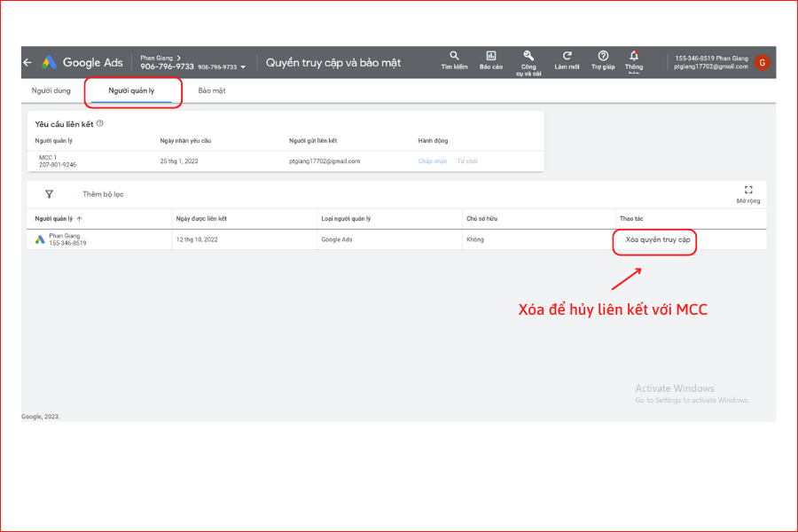
Task: Click the back arrow icon
Action: 27,63
